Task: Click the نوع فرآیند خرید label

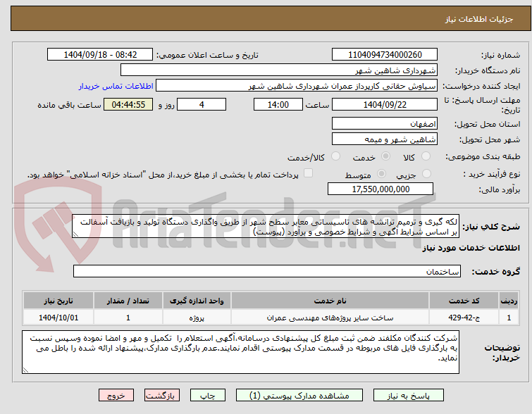Action: [492, 175]
